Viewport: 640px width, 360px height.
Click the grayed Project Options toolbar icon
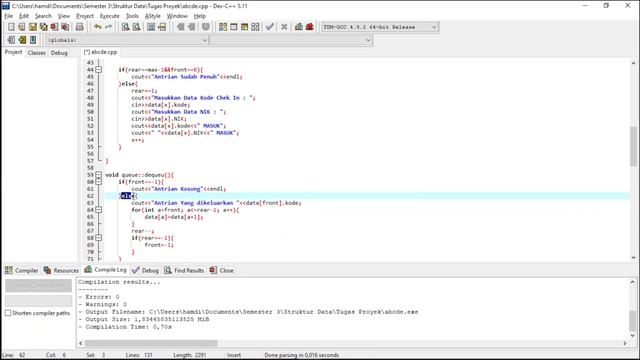pyautogui.click(x=206, y=27)
